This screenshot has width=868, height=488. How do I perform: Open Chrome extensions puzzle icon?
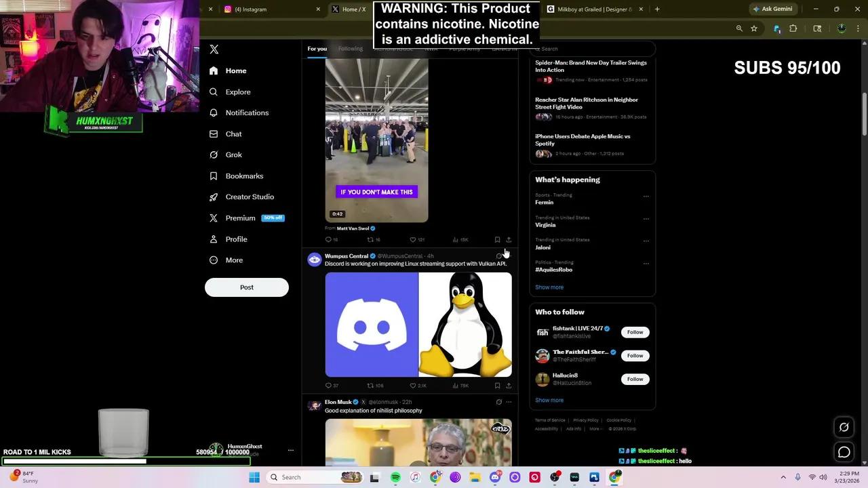click(793, 28)
